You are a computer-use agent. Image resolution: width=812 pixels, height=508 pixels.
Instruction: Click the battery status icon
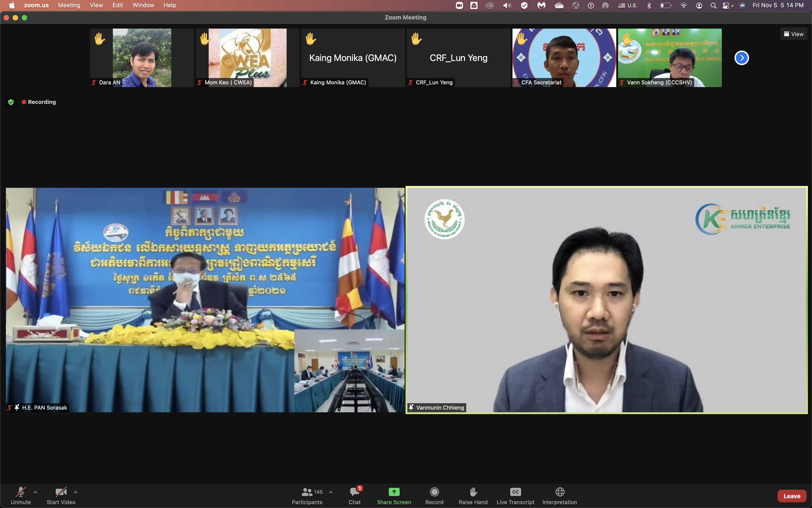pyautogui.click(x=666, y=5)
